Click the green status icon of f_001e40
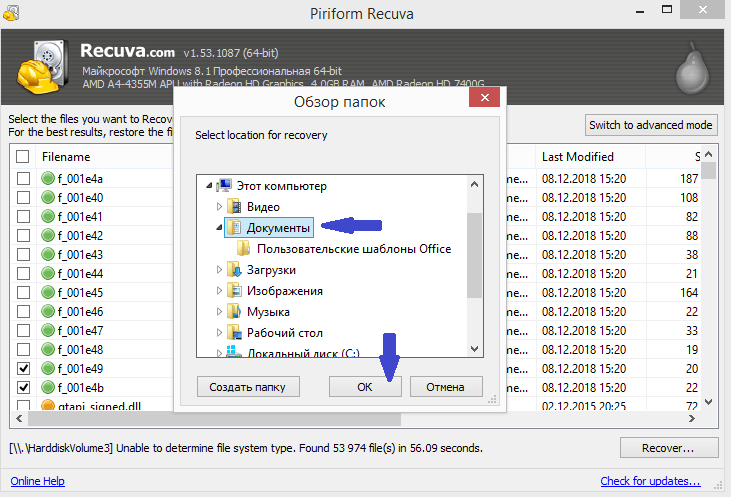 pyautogui.click(x=48, y=197)
